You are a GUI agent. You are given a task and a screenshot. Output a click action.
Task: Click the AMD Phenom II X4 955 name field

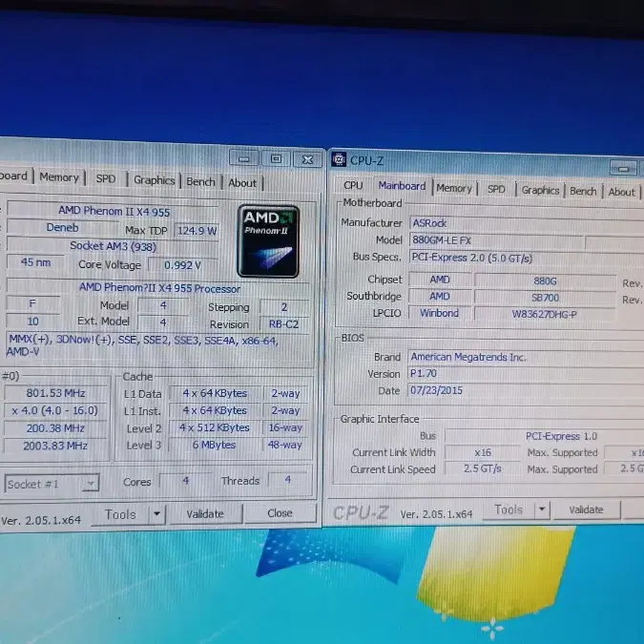pos(114,211)
